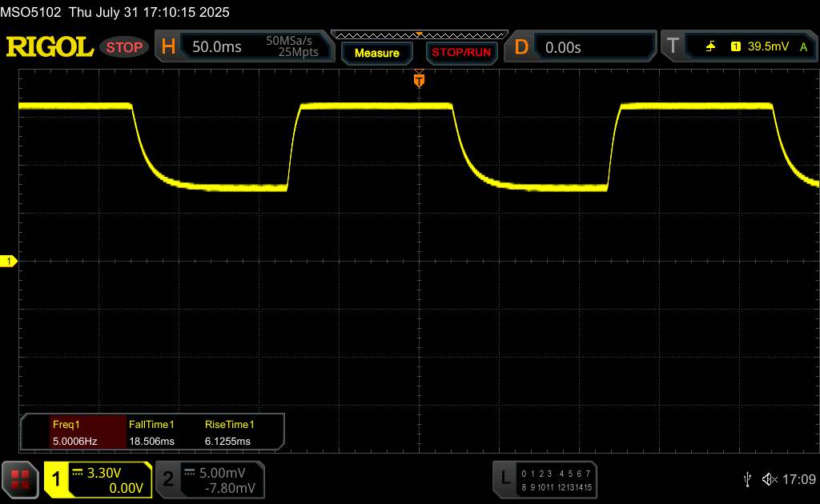Click logic analyzer digital channel numbers
The width and height of the screenshot is (820, 504).
click(x=557, y=481)
